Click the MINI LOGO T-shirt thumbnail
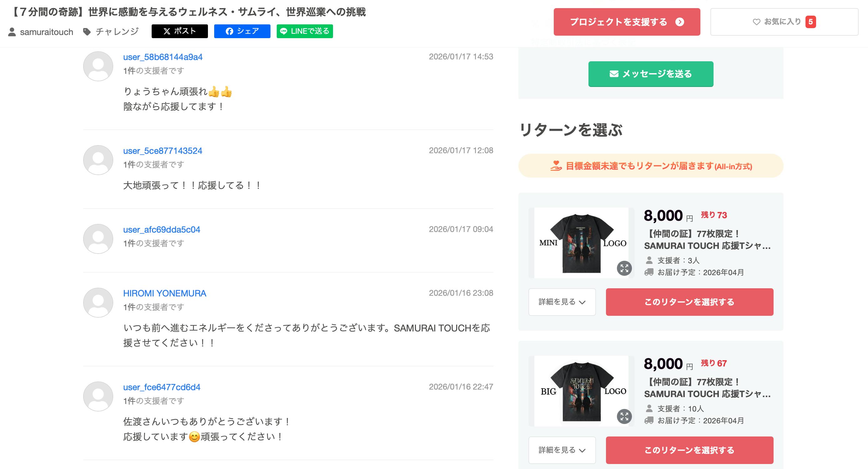This screenshot has height=469, width=868. click(x=581, y=243)
